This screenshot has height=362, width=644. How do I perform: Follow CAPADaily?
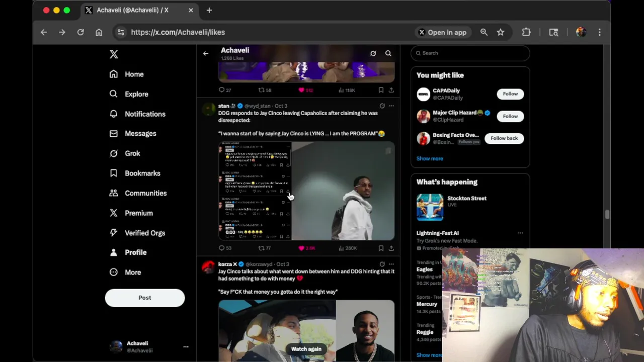[x=510, y=94]
